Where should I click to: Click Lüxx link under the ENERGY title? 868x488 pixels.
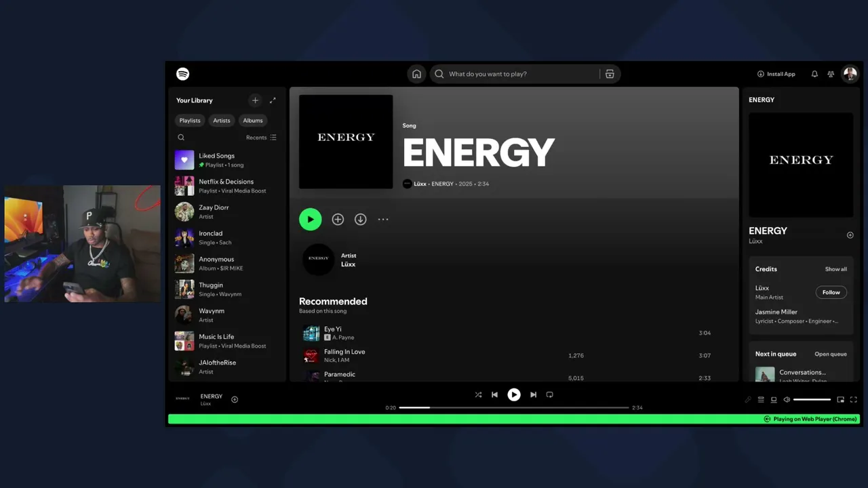point(420,184)
